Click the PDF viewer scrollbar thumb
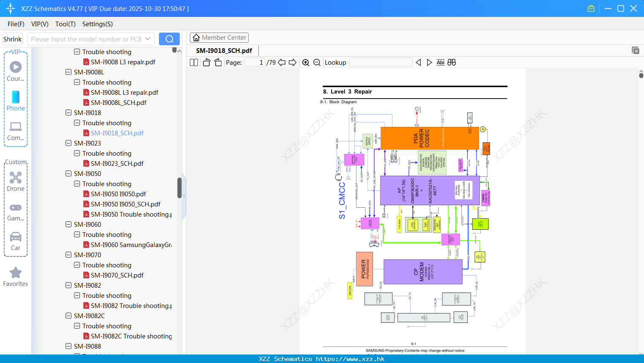Image resolution: width=644 pixels, height=363 pixels. click(x=641, y=75)
